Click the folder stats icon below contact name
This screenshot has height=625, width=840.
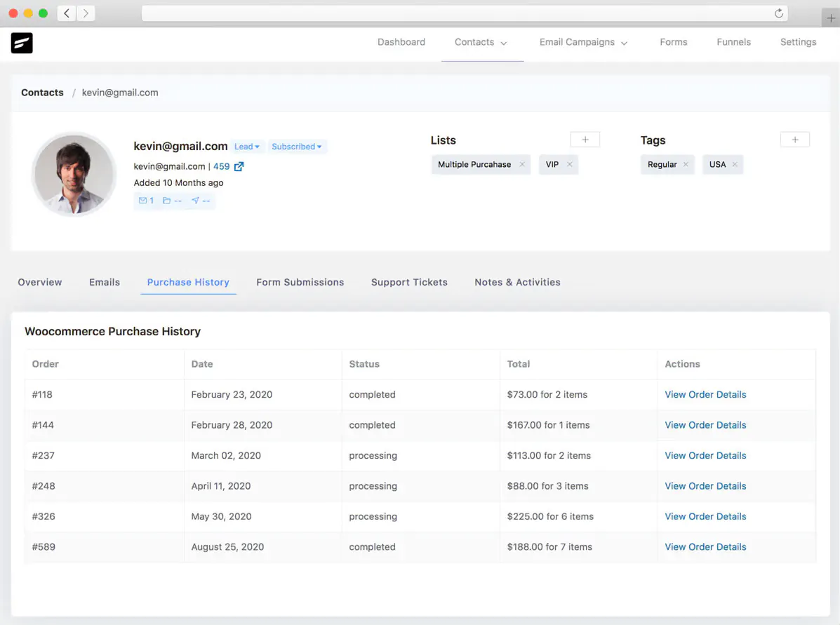coord(167,201)
